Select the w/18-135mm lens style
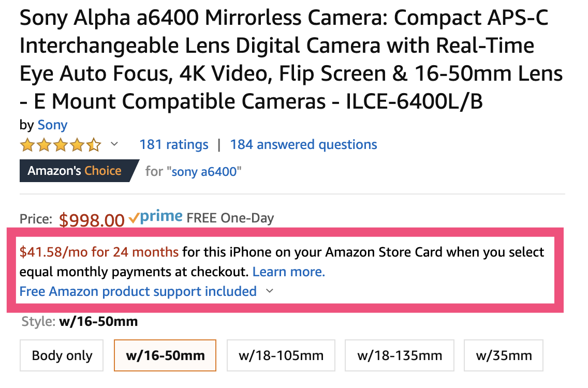Viewport: 588px width, 388px height. coord(399,355)
